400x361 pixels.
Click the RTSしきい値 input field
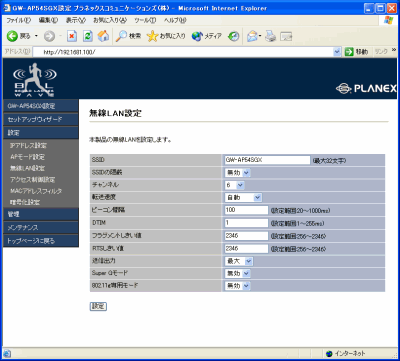click(x=246, y=249)
